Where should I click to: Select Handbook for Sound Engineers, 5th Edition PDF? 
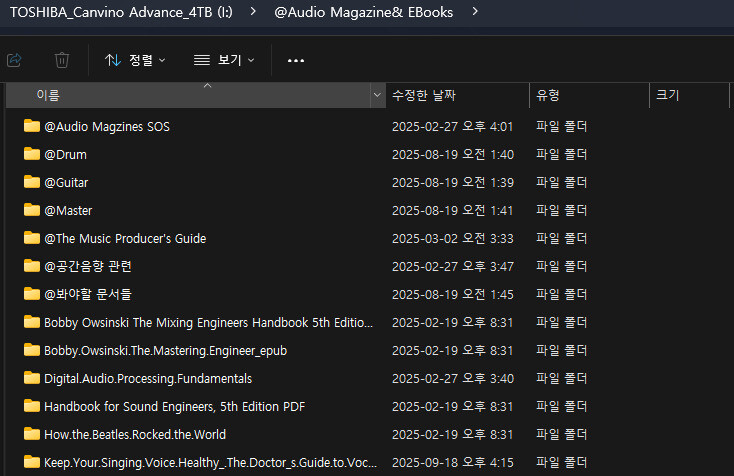pos(175,407)
